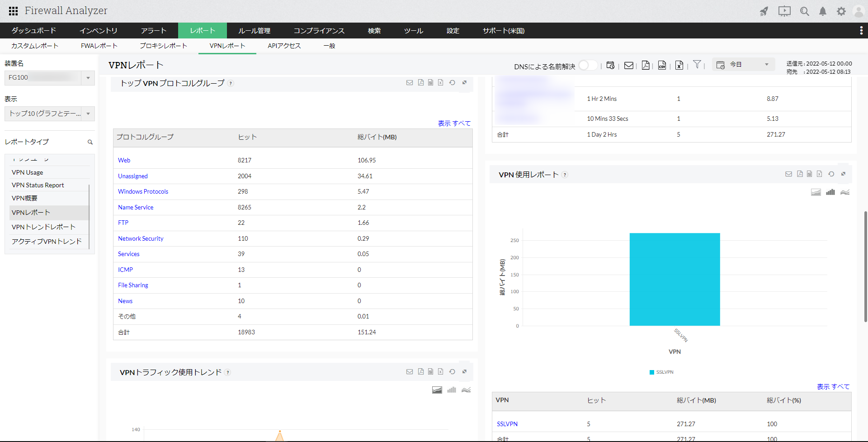Image resolution: width=868 pixels, height=442 pixels.
Task: Click the rocket quick-start icon
Action: point(764,11)
